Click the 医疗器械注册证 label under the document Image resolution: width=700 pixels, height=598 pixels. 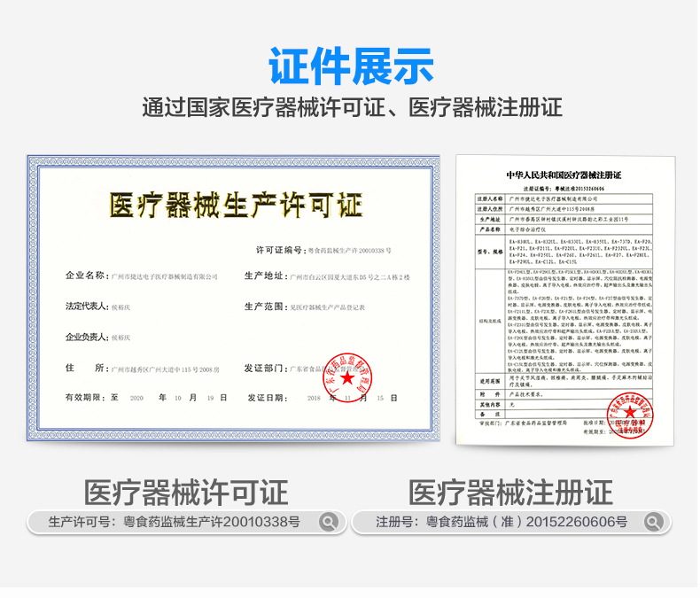pyautogui.click(x=511, y=493)
